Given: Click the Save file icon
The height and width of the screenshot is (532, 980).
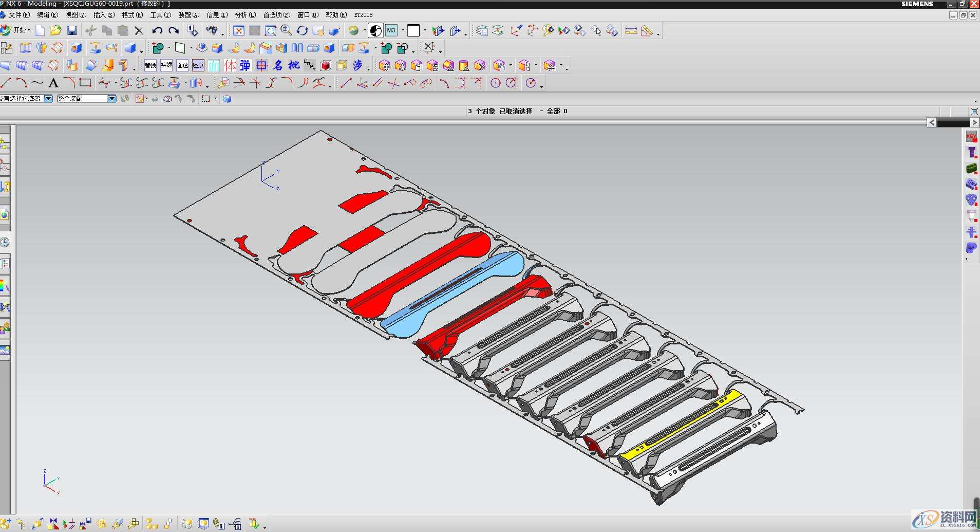Looking at the screenshot, I should pyautogui.click(x=72, y=31).
